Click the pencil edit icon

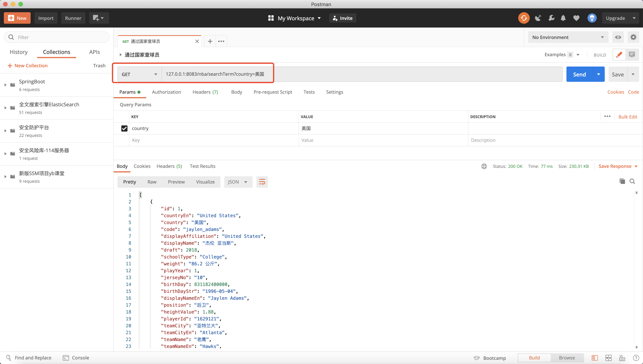(619, 54)
